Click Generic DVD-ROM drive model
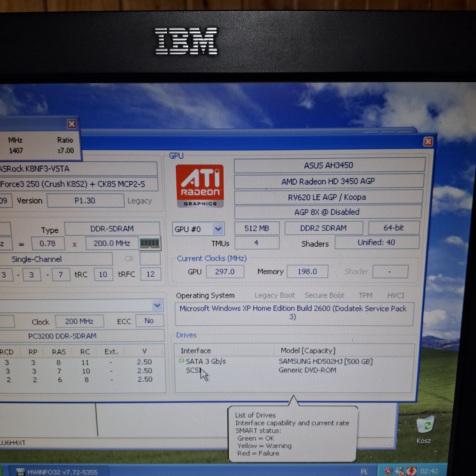The height and width of the screenshot is (476, 476). pyautogui.click(x=307, y=370)
